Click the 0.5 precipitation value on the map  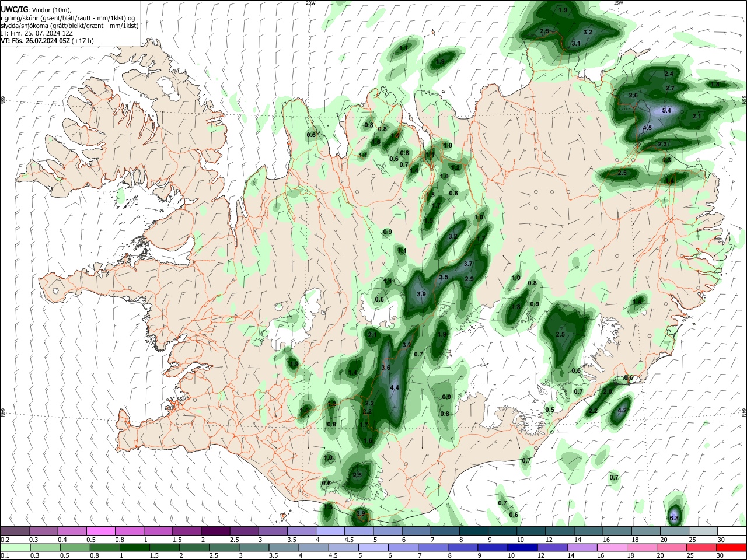550,409
